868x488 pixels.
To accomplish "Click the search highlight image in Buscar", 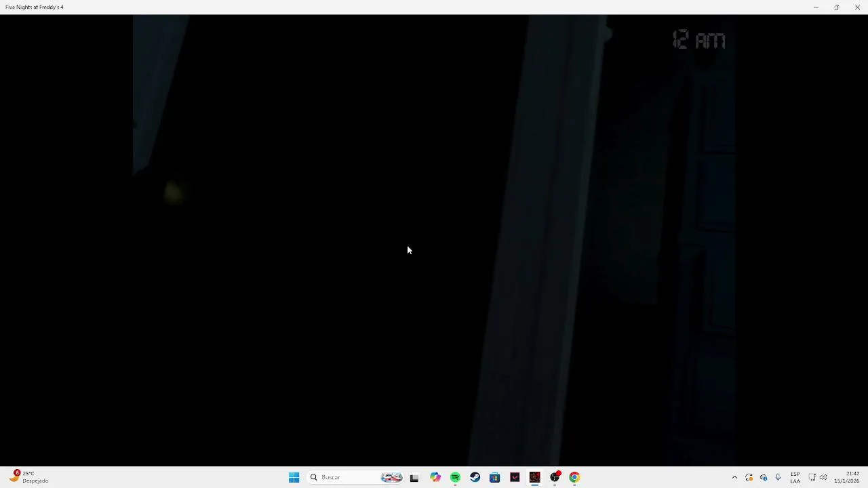I will [x=391, y=477].
